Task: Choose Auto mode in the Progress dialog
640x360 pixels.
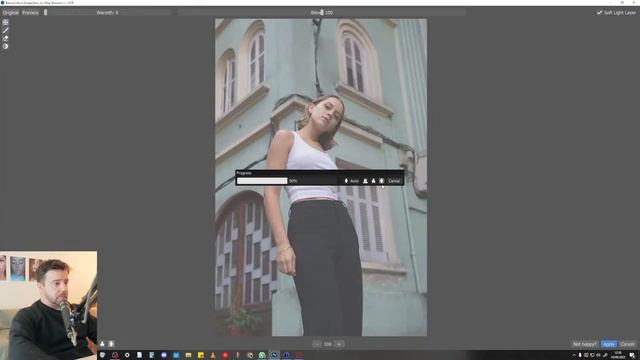Action: coord(352,181)
